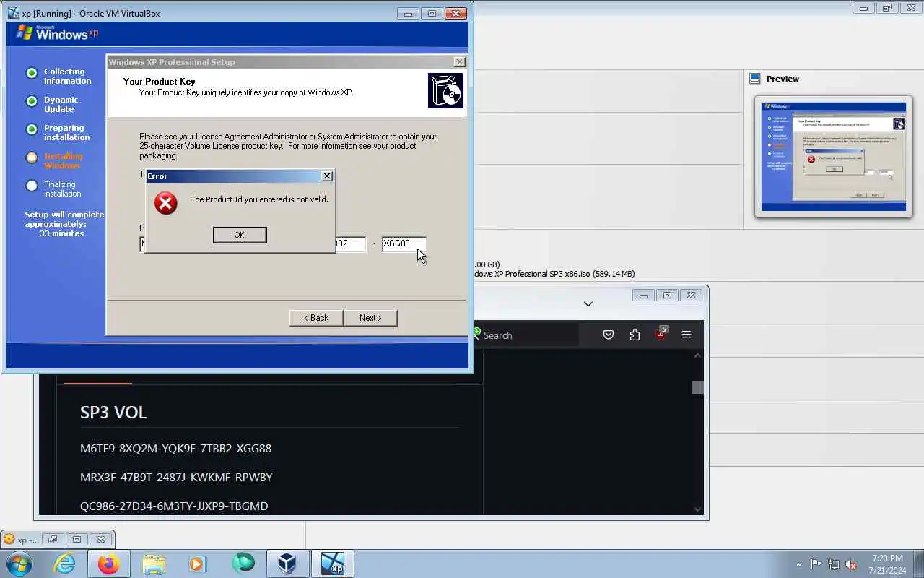Open the Windows Start menu
The image size is (924, 578).
[18, 564]
